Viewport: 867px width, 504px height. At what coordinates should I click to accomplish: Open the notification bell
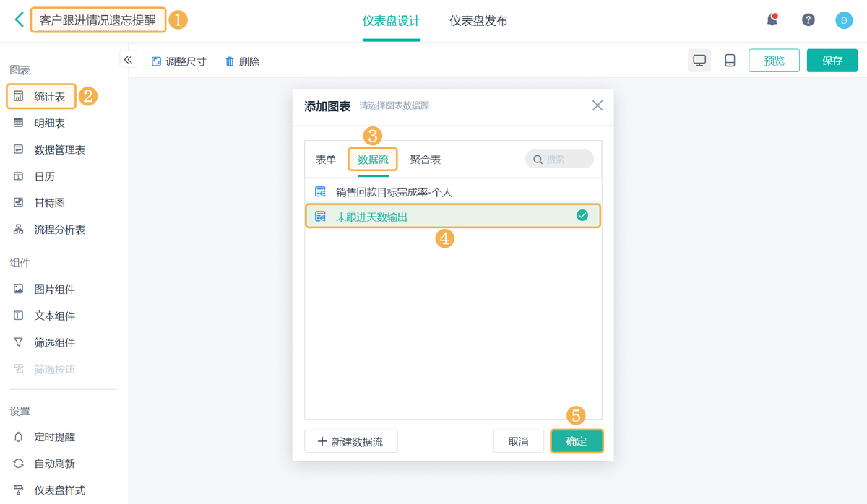pyautogui.click(x=772, y=20)
